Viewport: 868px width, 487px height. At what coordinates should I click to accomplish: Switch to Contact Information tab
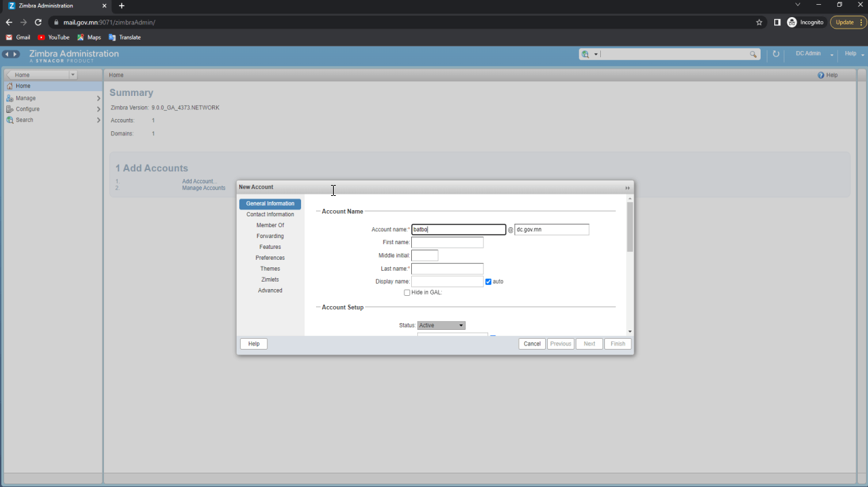[x=270, y=215]
